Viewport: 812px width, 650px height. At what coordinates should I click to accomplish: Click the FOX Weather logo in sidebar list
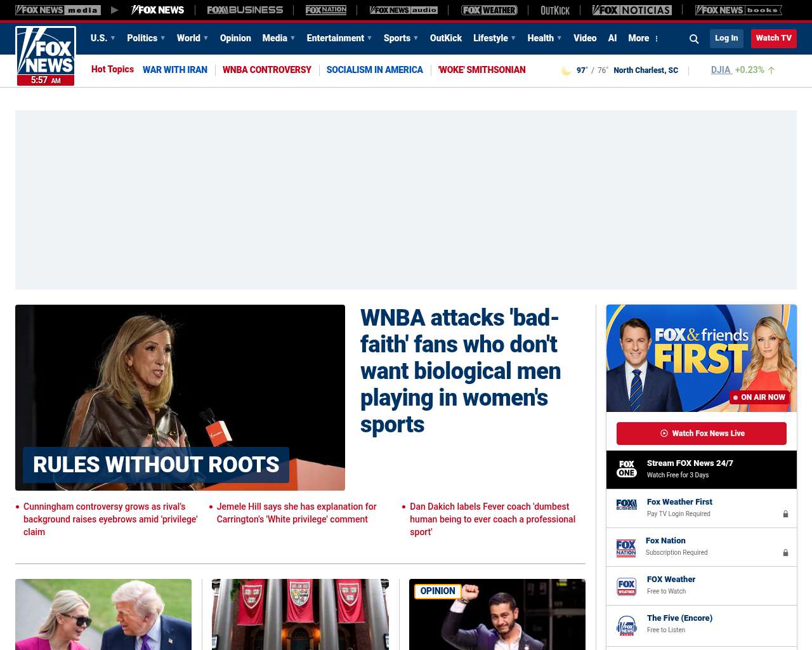pyautogui.click(x=627, y=587)
